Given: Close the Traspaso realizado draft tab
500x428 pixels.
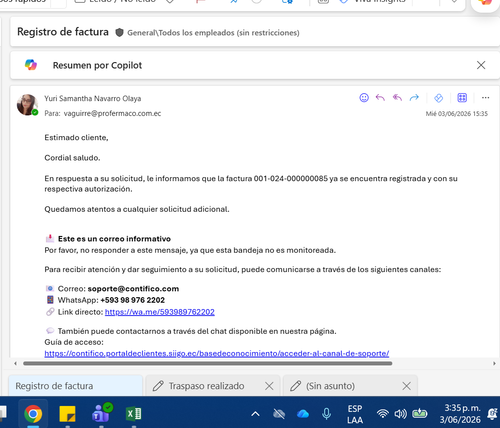Looking at the screenshot, I should click(x=269, y=386).
